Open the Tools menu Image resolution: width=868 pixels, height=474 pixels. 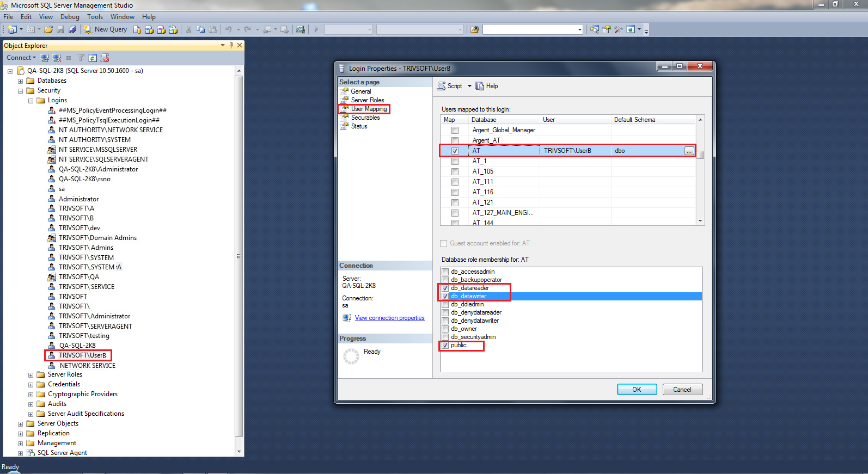coord(95,17)
